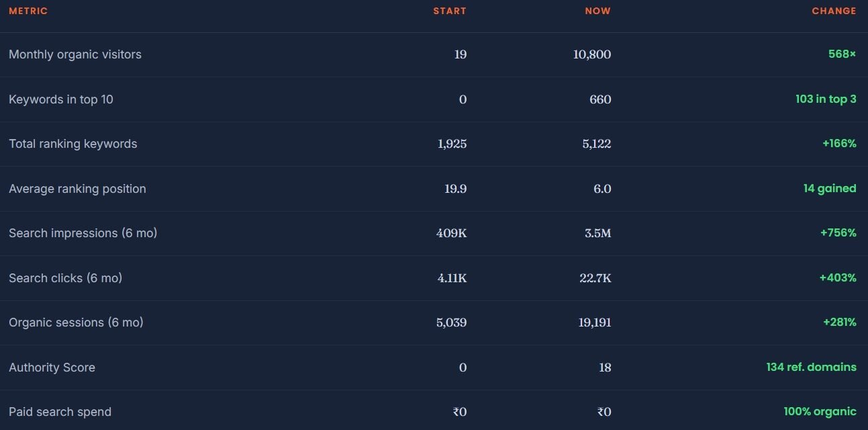868x430 pixels.
Task: Click the 568× change value
Action: (842, 54)
